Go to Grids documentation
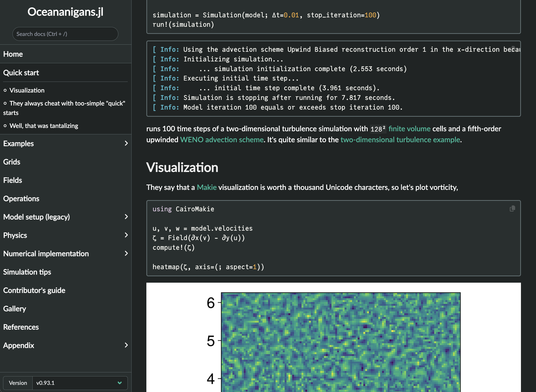The height and width of the screenshot is (392, 536). click(x=12, y=162)
